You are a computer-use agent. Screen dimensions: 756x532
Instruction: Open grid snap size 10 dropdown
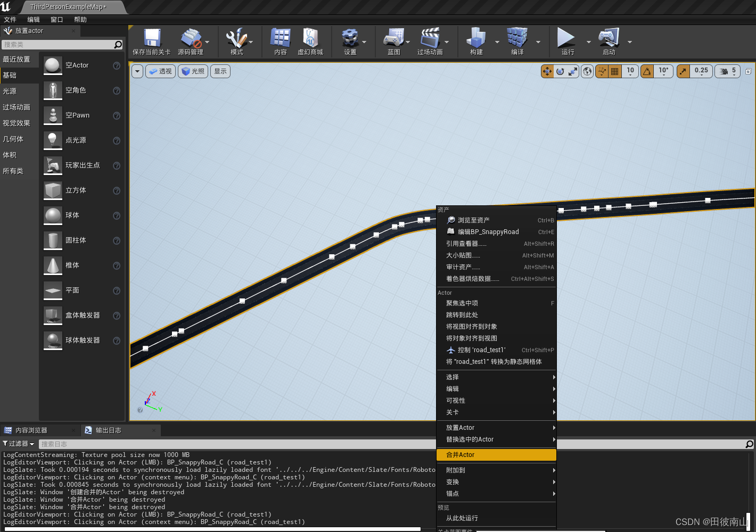point(630,71)
